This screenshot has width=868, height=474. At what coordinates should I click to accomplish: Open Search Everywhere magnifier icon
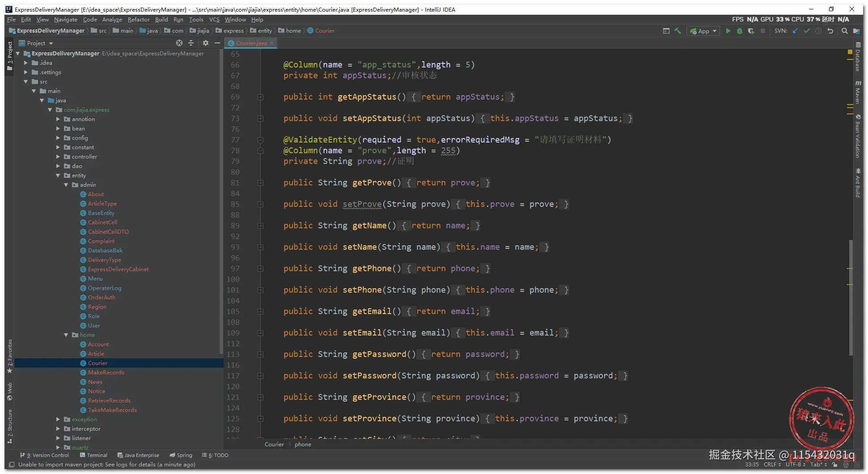[844, 31]
